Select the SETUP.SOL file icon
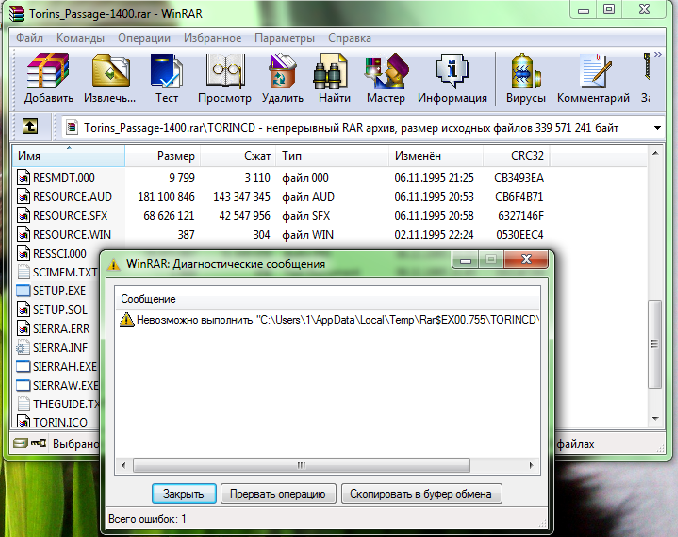 [23, 310]
